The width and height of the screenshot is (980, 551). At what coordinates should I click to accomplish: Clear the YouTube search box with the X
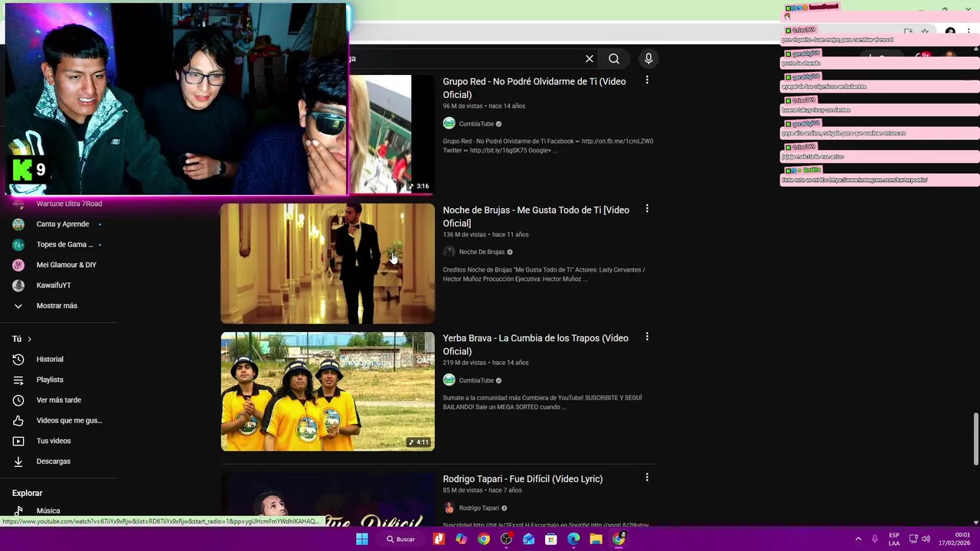(x=590, y=59)
